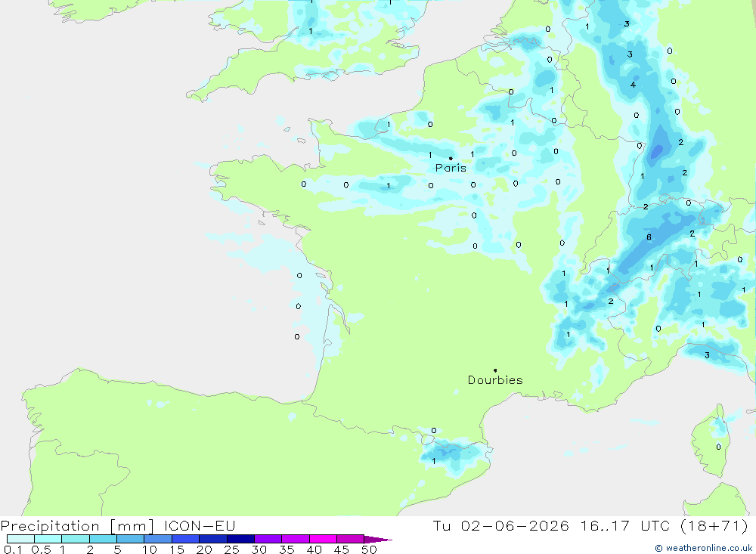Click the '(18+71)' forecast run text
The image size is (756, 554).
coord(714,525)
